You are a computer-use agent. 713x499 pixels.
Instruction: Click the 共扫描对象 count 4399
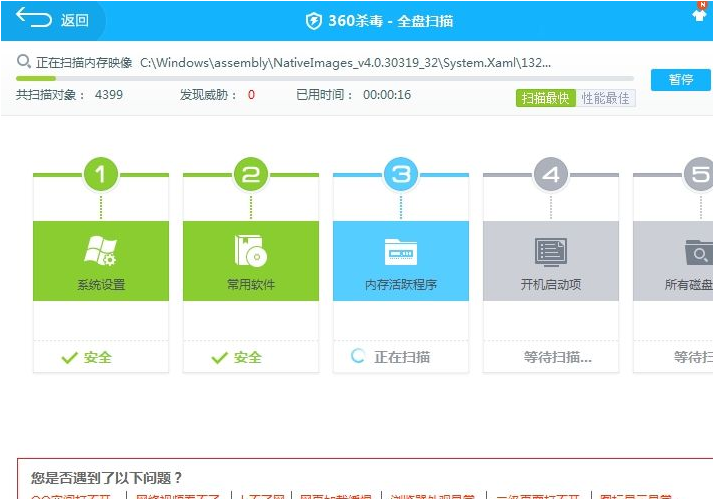click(109, 95)
